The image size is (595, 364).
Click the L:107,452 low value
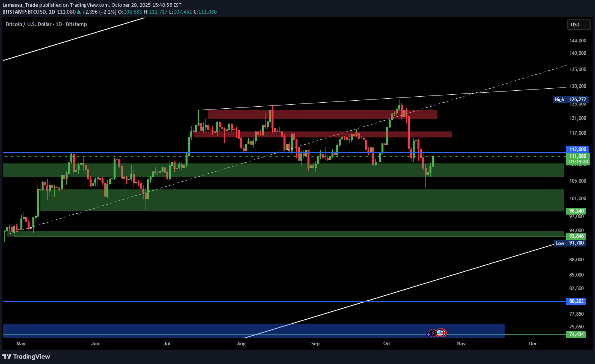coord(180,12)
